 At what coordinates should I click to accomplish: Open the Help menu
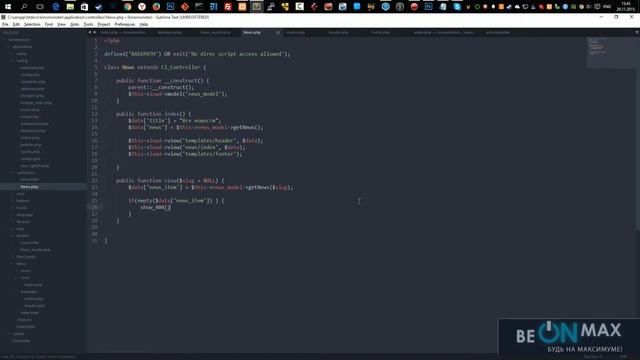click(x=144, y=24)
